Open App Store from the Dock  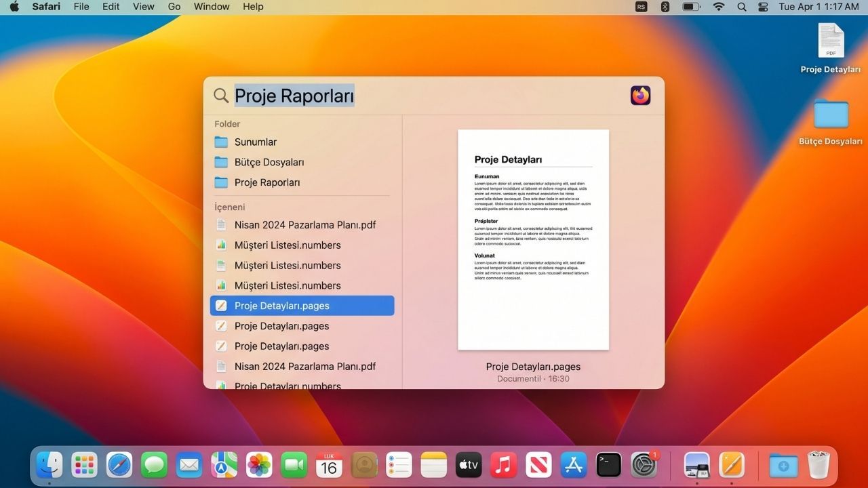(x=574, y=465)
